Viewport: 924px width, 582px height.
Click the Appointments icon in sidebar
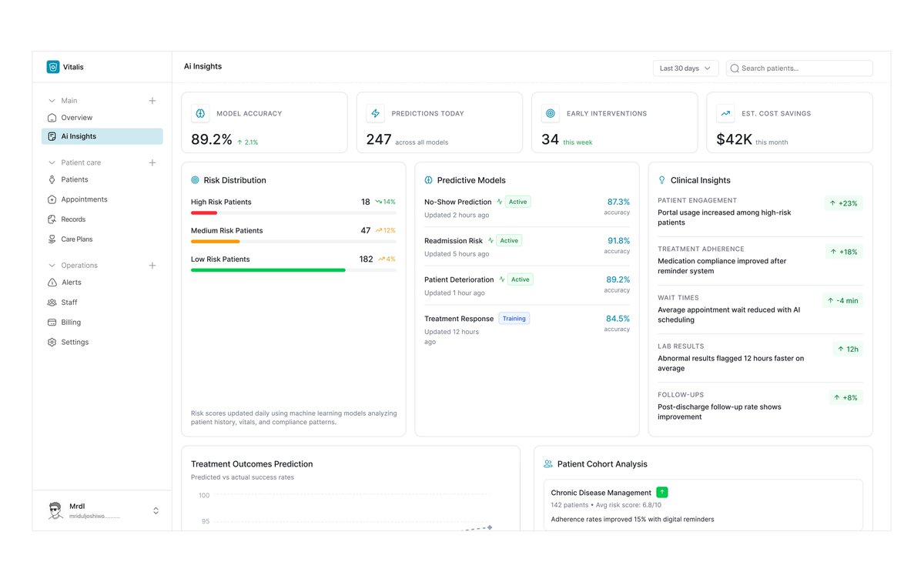52,199
